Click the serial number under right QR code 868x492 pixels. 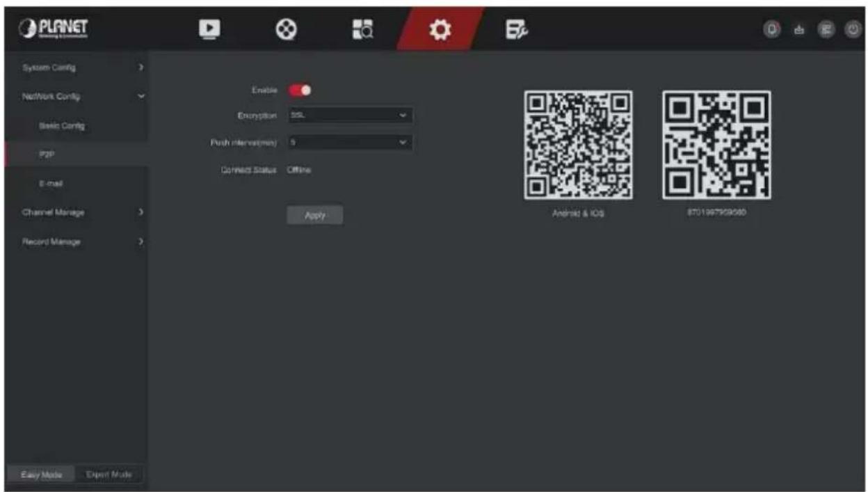717,213
